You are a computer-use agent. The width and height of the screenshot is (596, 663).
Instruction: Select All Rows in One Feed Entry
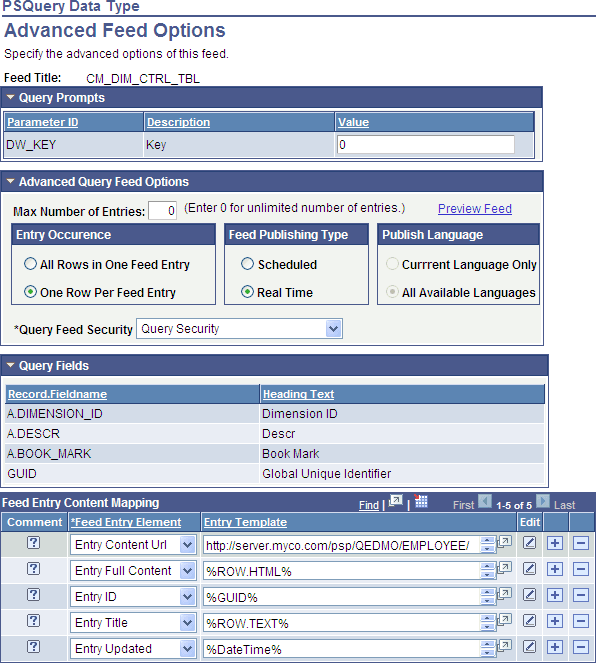(x=30, y=264)
